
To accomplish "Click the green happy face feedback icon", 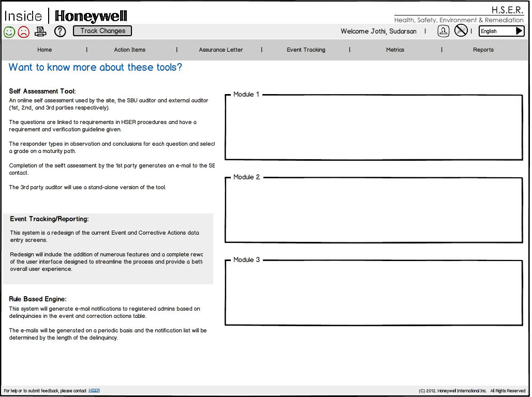I will click(x=9, y=32).
